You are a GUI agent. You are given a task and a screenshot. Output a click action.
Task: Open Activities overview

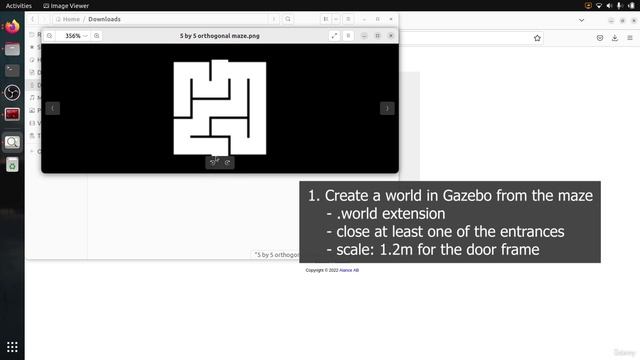pos(19,6)
